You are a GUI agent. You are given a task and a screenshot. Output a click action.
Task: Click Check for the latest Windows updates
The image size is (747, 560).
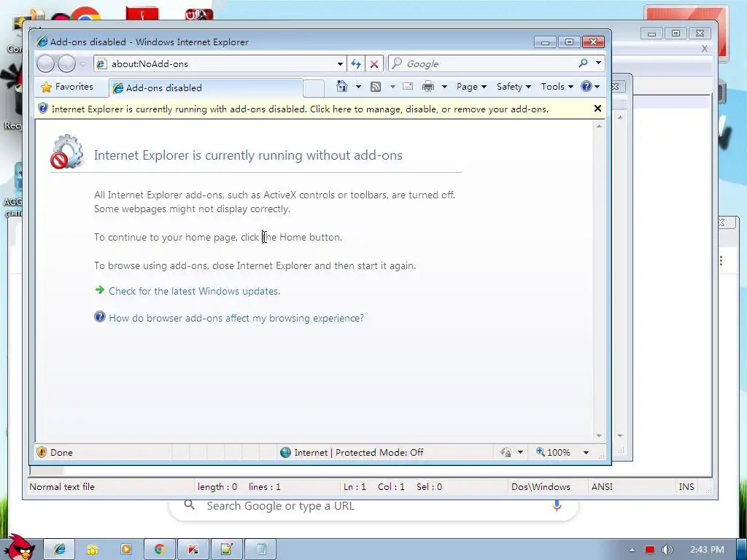[194, 291]
